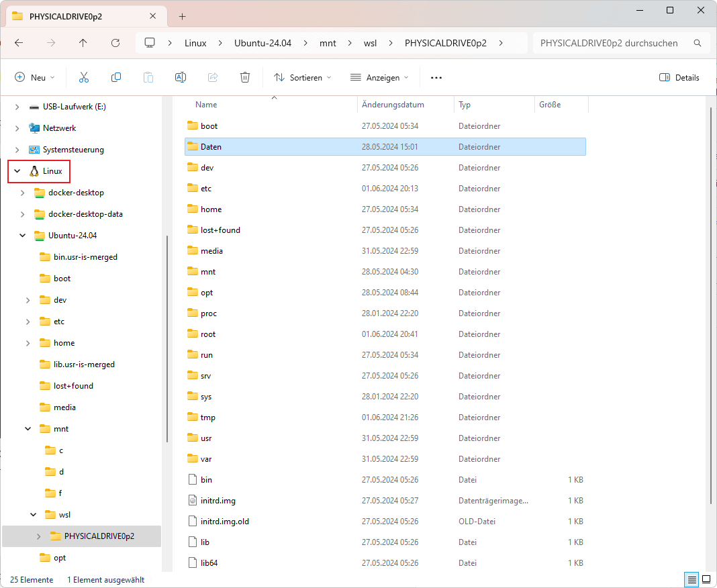Screen dimensions: 717x588
Task: Navigate up one directory level
Action: coord(83,43)
